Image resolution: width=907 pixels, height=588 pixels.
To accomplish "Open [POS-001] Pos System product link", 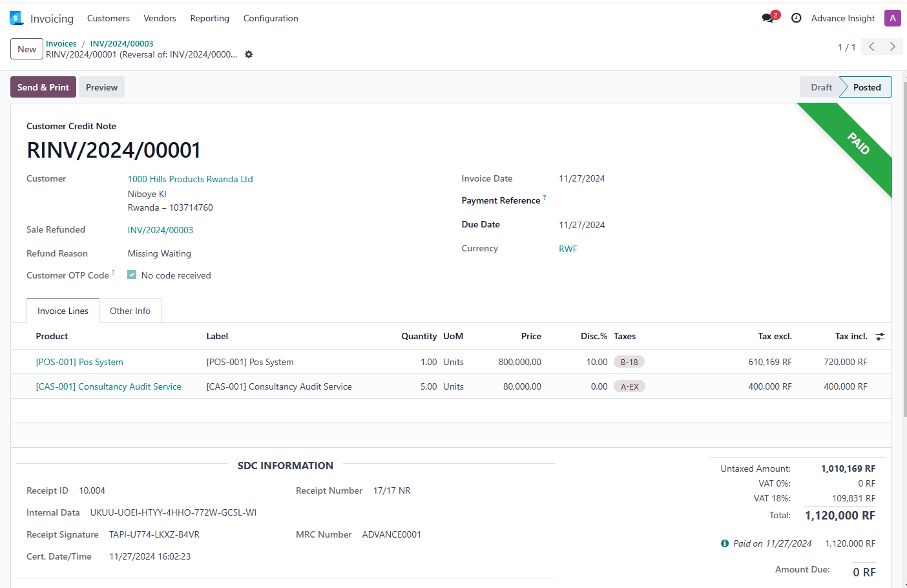I will [x=79, y=362].
